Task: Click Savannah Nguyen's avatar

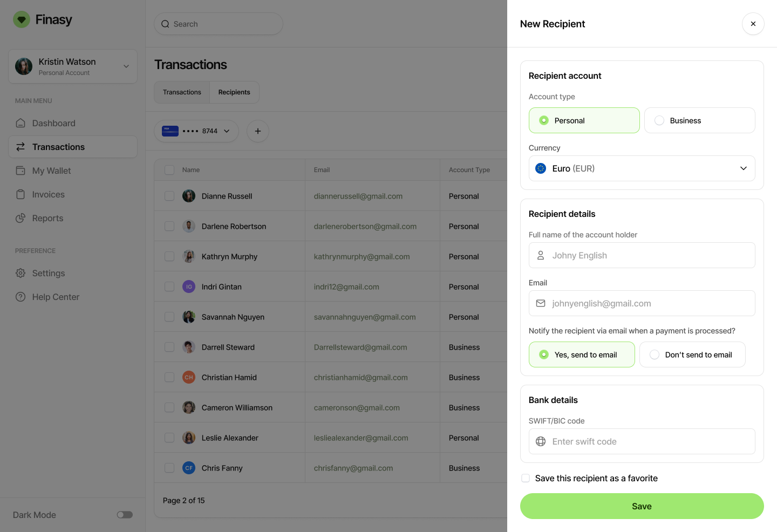Action: [189, 317]
